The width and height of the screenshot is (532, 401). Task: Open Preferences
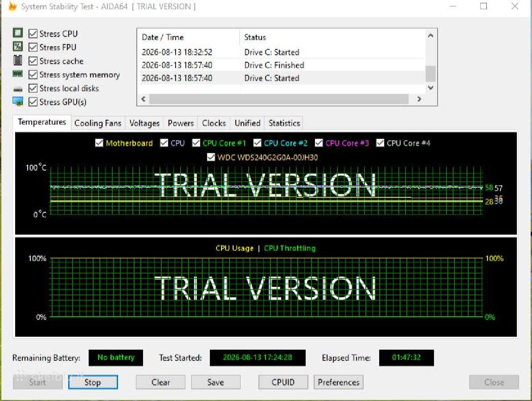(x=338, y=382)
